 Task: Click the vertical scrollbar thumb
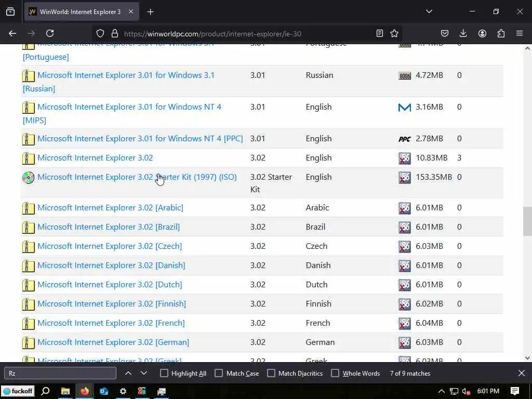pos(527,221)
